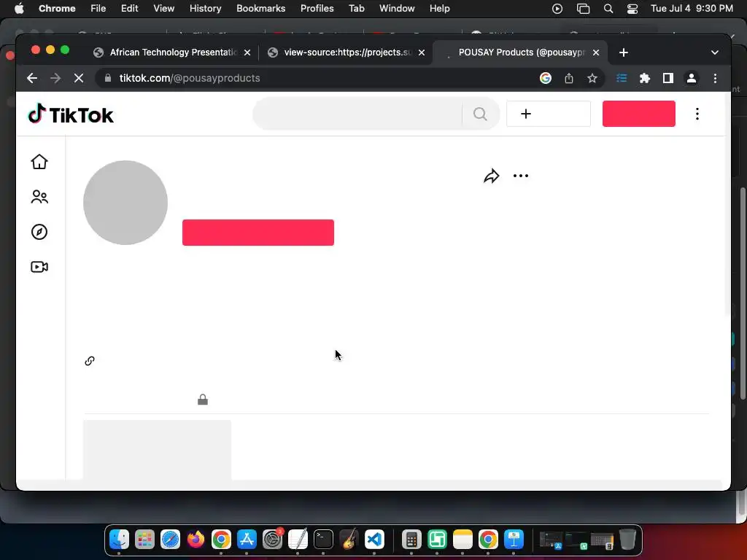Open the reading list extension icon
747x560 pixels.
coord(622,78)
